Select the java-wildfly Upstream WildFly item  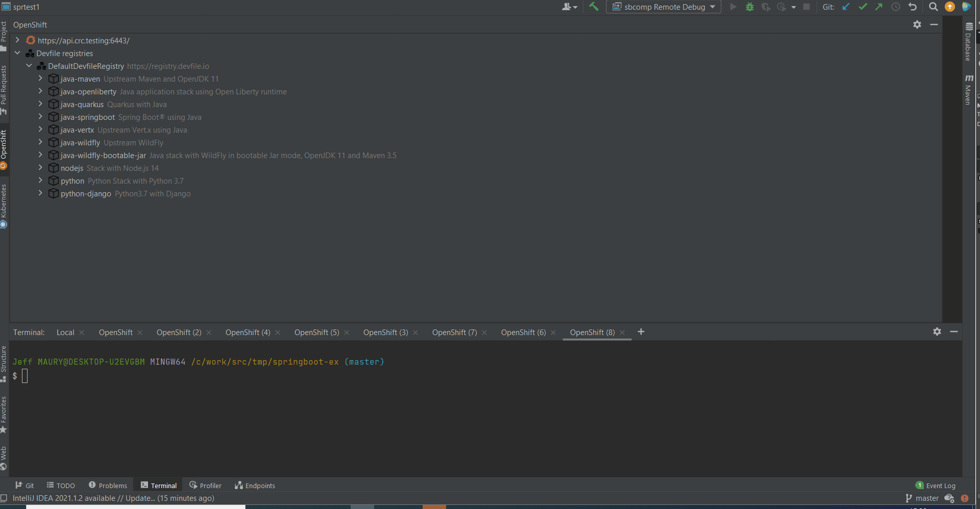106,143
